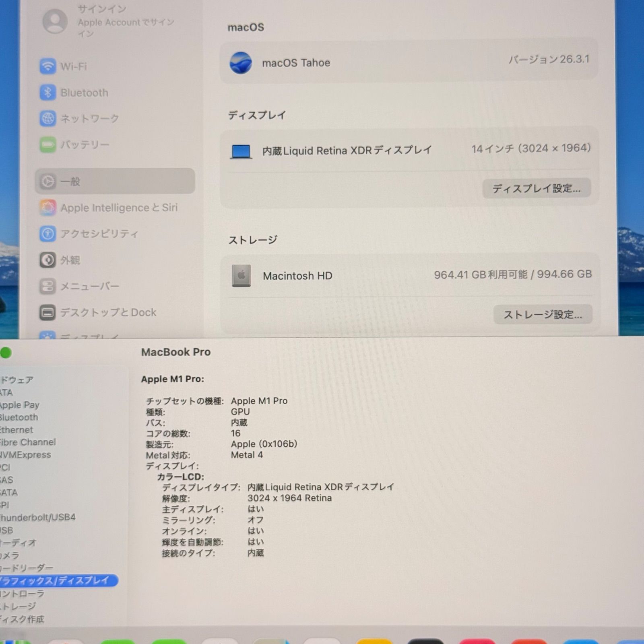This screenshot has height=644, width=644.
Task: Click the 3024 x 1964 Retina value
Action: (290, 498)
